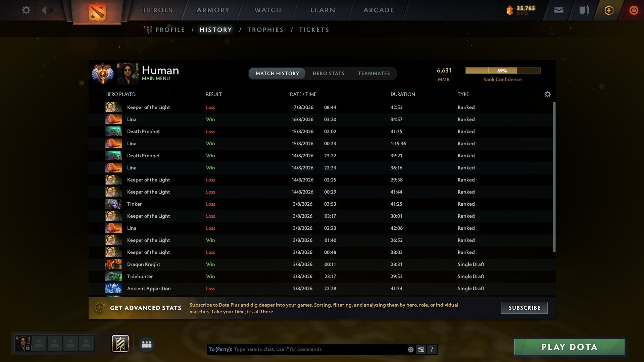Open the party group members icon

147,344
